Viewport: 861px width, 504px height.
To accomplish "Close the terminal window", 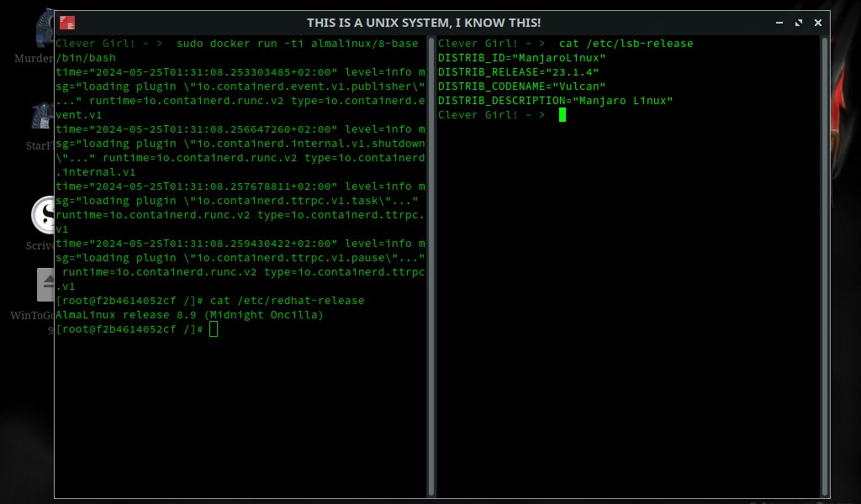I will click(817, 23).
